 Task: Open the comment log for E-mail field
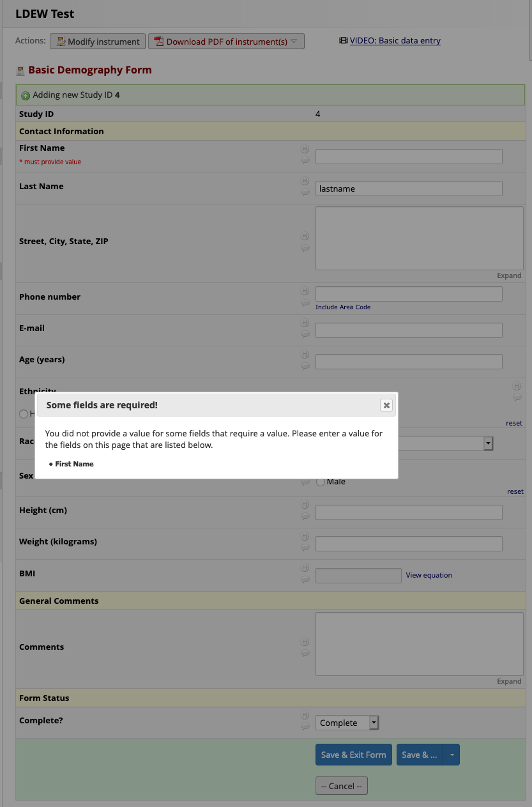pos(305,332)
